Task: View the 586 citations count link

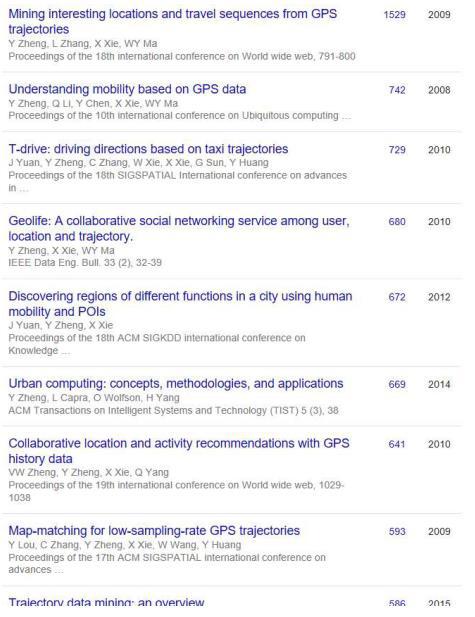Action: (x=397, y=604)
